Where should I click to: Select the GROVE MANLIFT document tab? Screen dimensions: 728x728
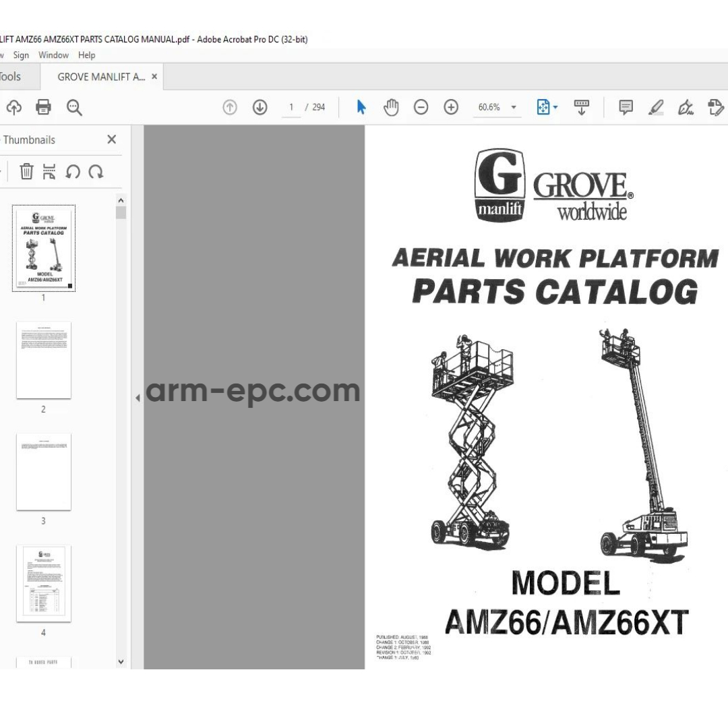tap(101, 77)
